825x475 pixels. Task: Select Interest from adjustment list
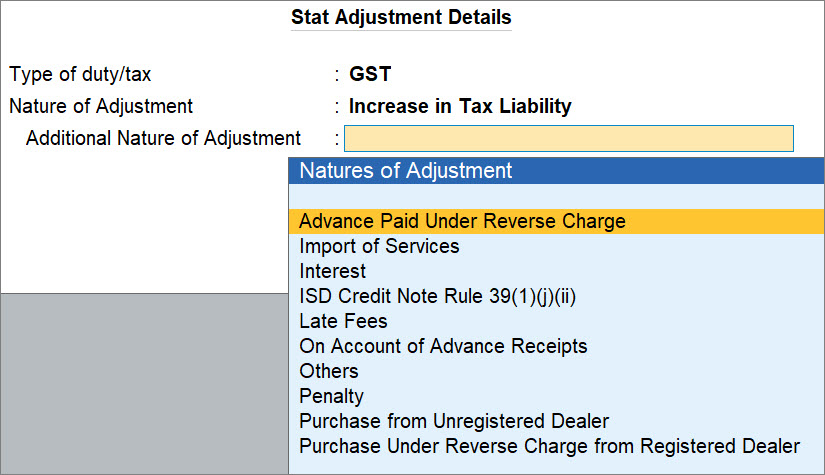pos(556,271)
